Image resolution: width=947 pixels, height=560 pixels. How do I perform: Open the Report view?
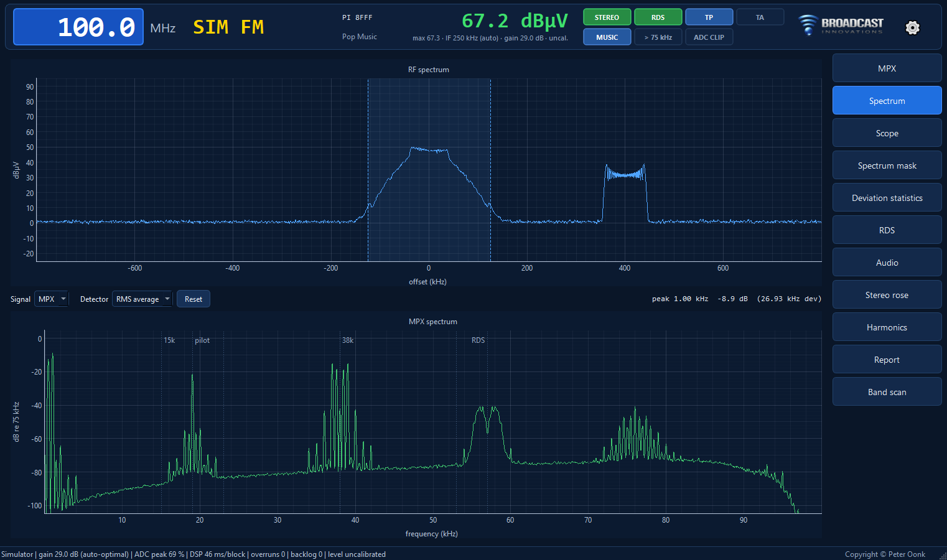[x=887, y=360]
